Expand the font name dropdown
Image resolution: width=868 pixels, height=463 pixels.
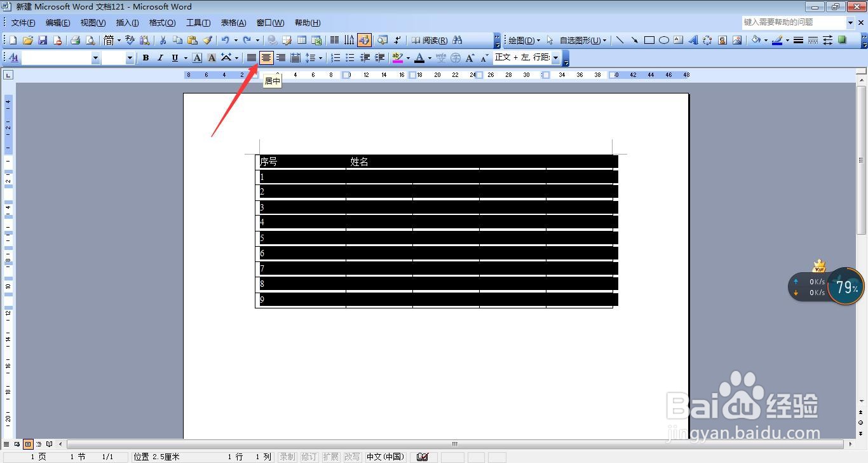[x=95, y=58]
